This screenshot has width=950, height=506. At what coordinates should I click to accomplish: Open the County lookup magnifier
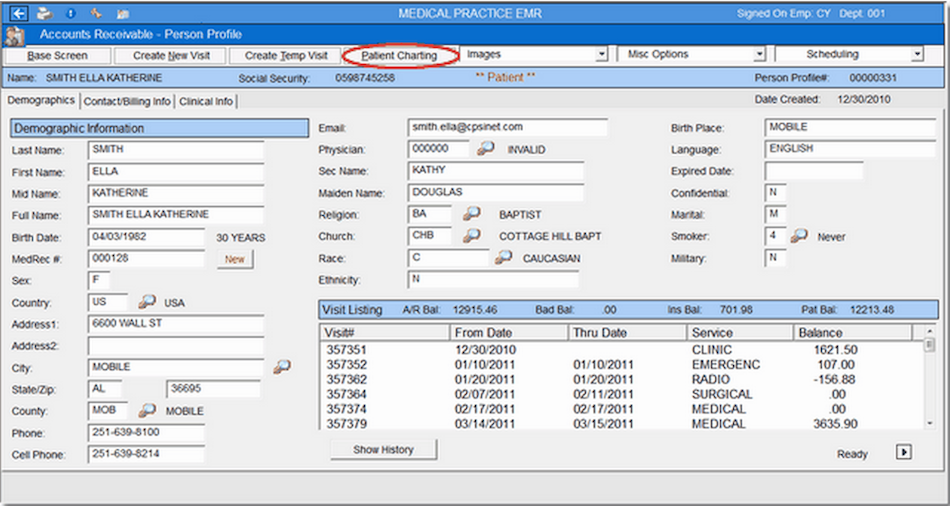tap(147, 411)
